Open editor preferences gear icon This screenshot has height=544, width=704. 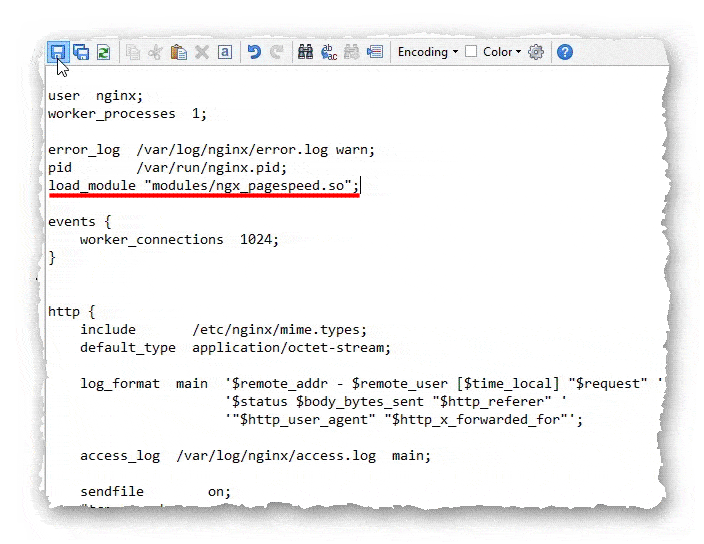[536, 52]
